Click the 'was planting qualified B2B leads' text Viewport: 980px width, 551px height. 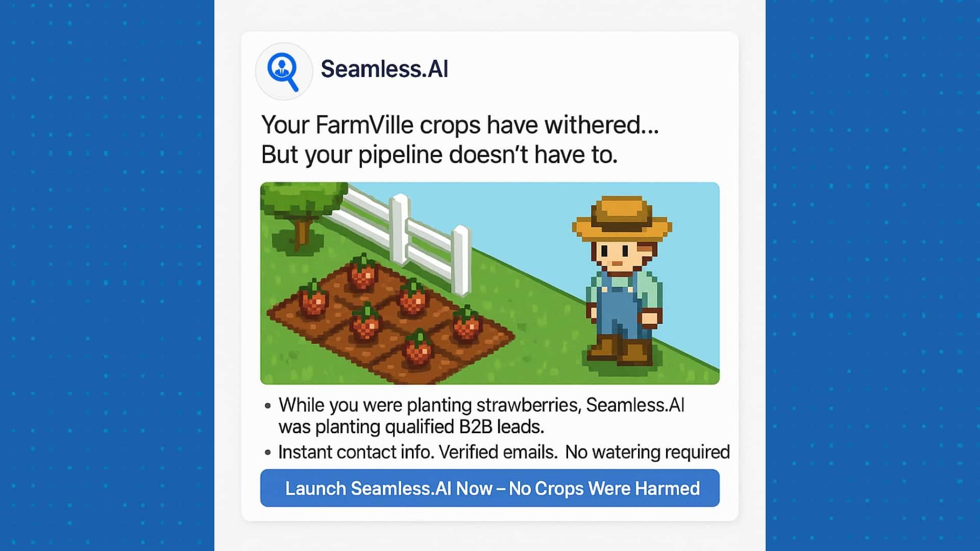(411, 427)
